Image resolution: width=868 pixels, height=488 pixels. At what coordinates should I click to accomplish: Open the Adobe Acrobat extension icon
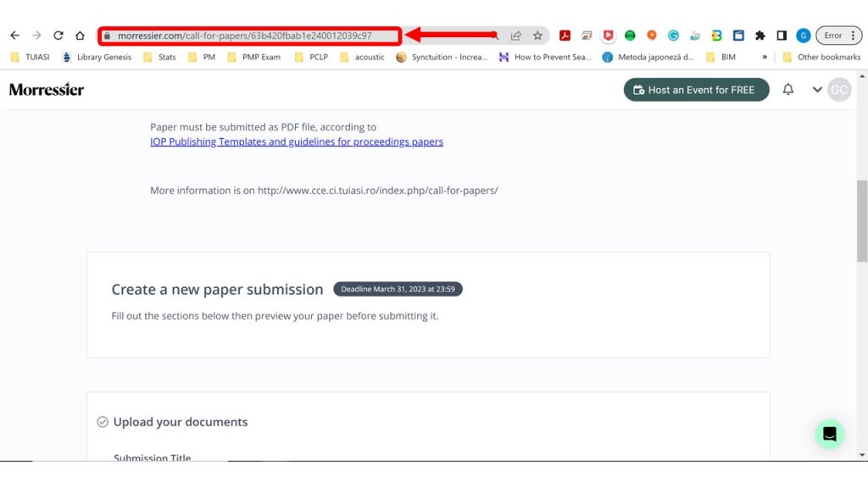565,36
